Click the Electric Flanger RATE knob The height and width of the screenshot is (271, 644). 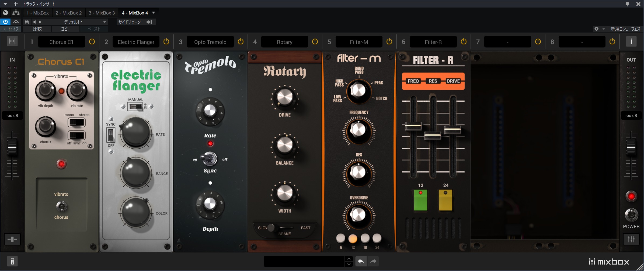click(x=135, y=132)
